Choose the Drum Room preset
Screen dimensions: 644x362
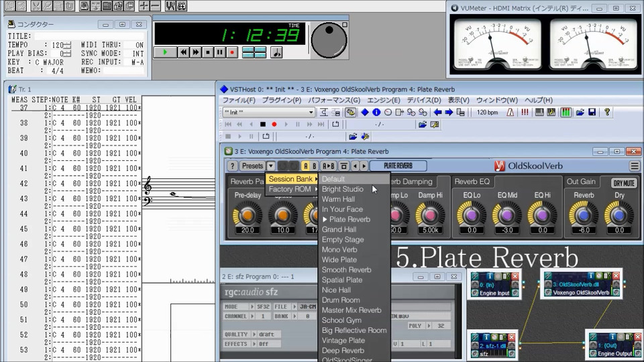coord(354,300)
